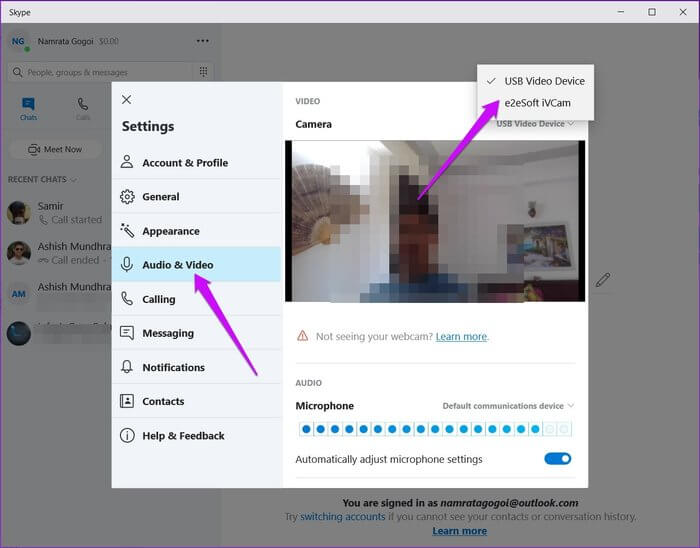Image resolution: width=700 pixels, height=548 pixels.
Task: Close the Skype window
Action: click(x=683, y=12)
